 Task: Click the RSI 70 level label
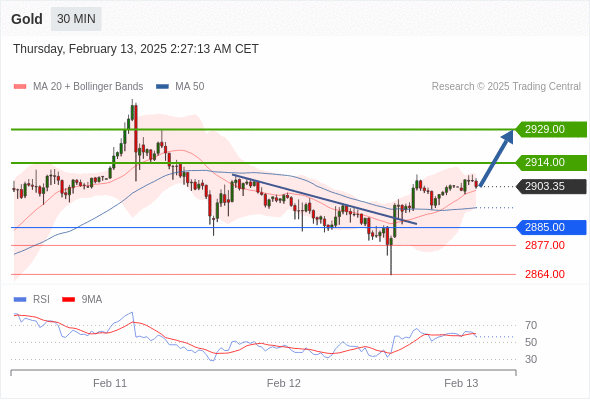531,325
